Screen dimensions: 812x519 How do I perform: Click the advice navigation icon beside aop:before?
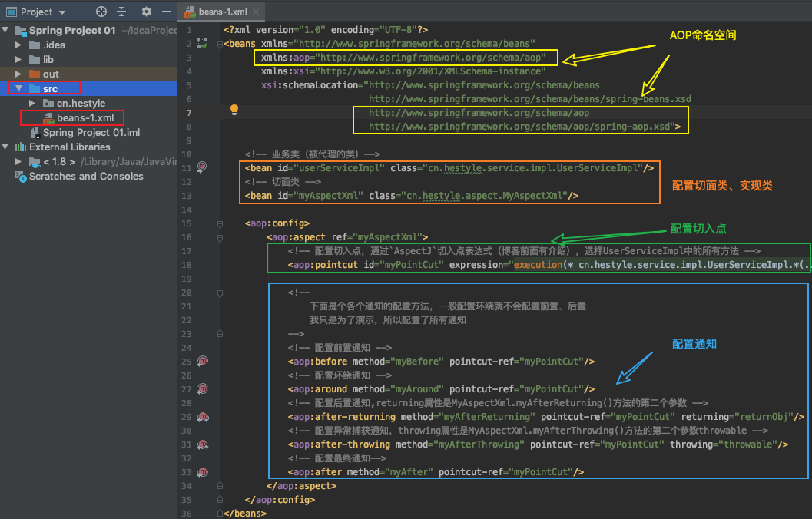click(x=202, y=361)
